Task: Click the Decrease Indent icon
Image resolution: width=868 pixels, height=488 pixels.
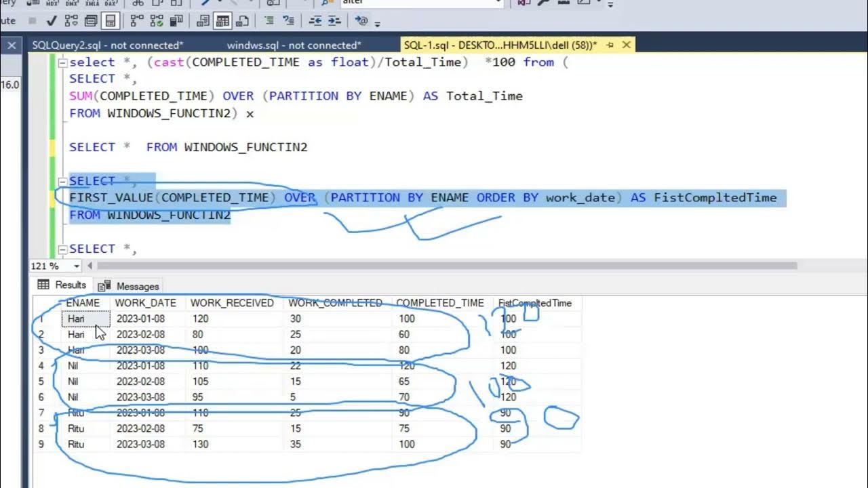Action: (315, 21)
